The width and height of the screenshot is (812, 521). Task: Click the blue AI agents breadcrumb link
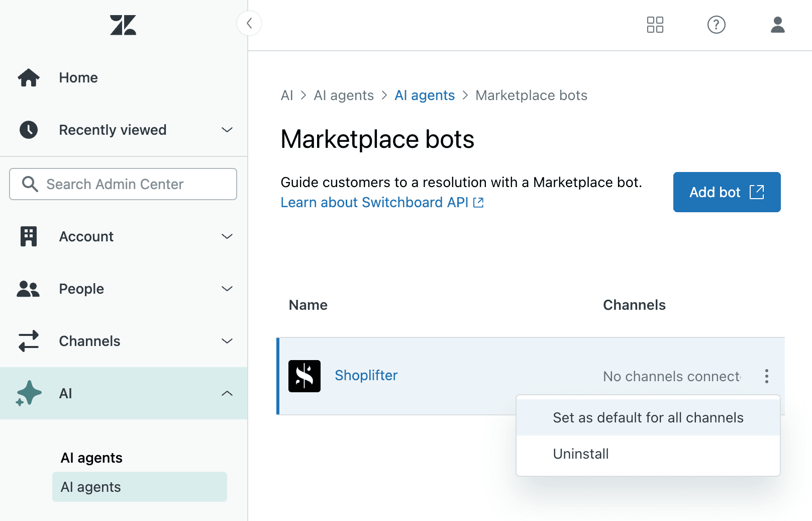click(x=425, y=96)
